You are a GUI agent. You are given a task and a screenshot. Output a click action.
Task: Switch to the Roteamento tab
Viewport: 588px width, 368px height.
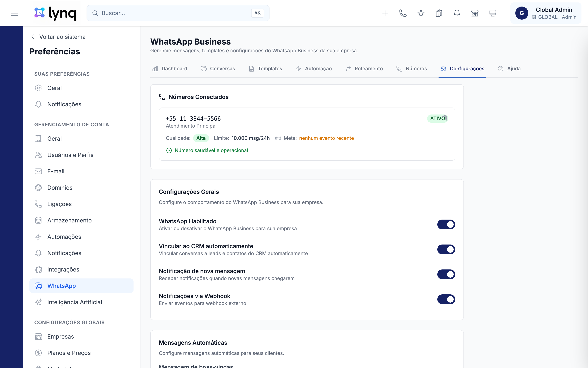364,69
